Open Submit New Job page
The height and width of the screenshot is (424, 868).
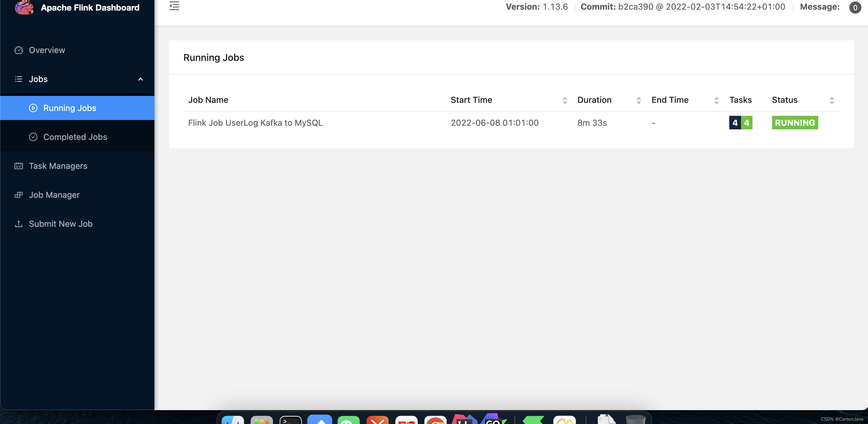point(77,224)
